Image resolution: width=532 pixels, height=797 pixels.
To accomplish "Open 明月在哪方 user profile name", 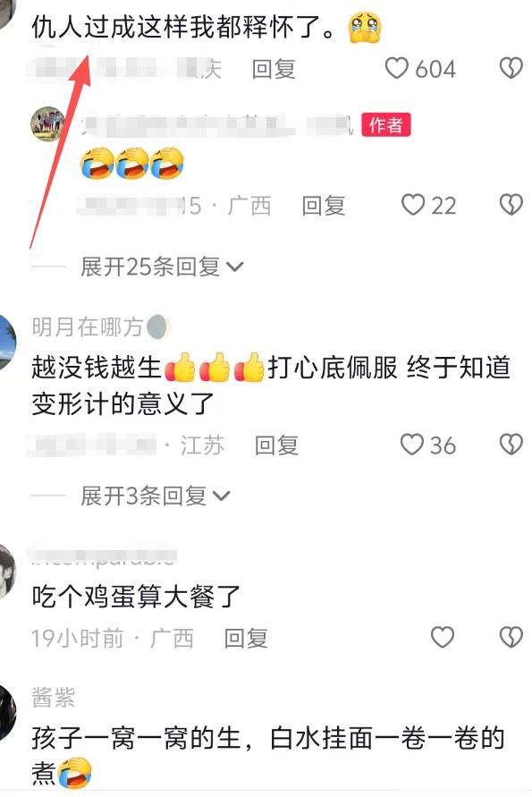I will pos(87,326).
